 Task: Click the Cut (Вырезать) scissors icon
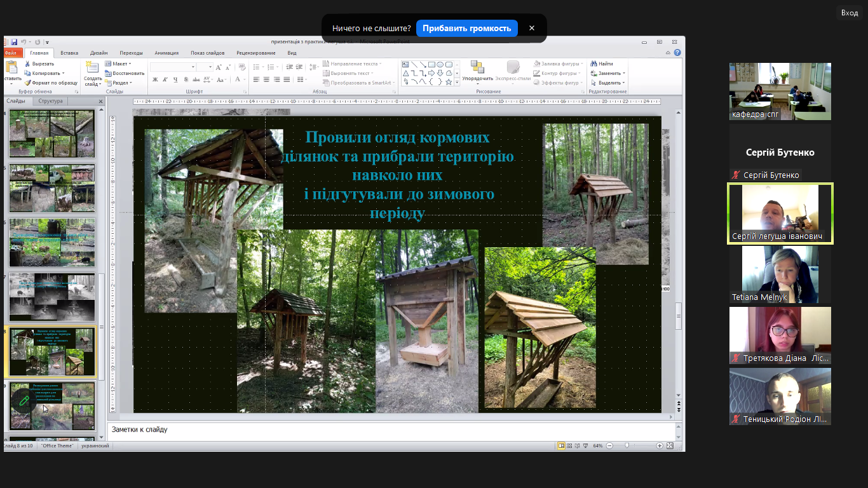click(x=27, y=64)
